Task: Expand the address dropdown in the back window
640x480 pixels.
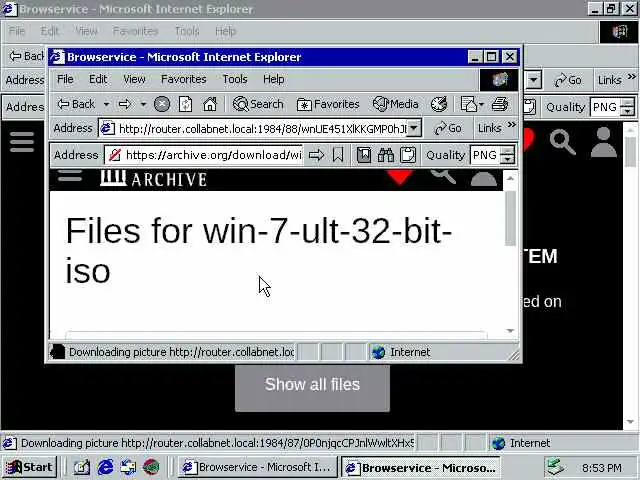Action: [x=533, y=80]
